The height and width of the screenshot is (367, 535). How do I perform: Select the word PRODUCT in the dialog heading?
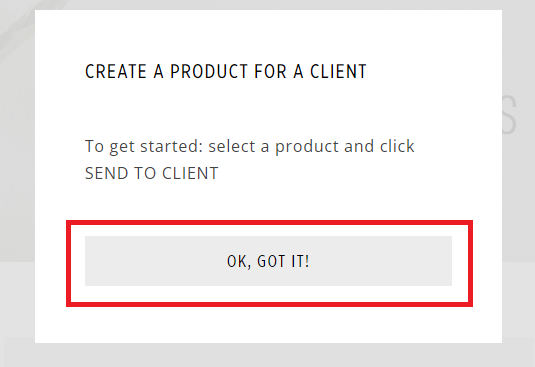tap(209, 72)
